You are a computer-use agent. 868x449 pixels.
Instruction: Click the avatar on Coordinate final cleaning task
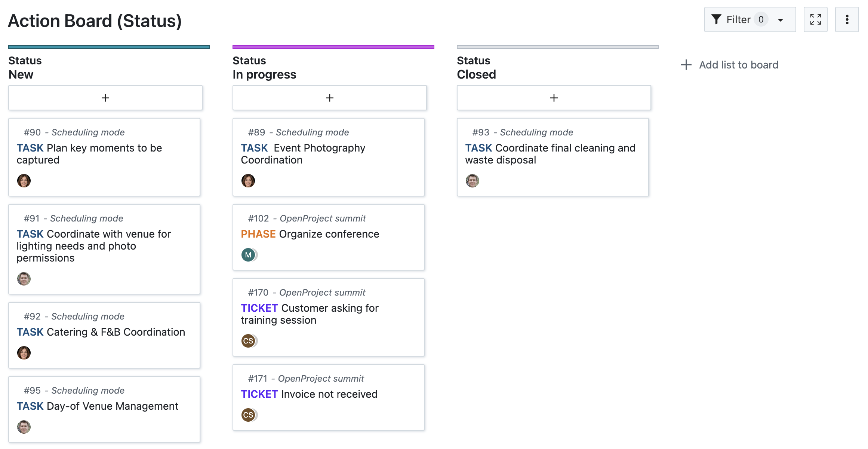[473, 181]
